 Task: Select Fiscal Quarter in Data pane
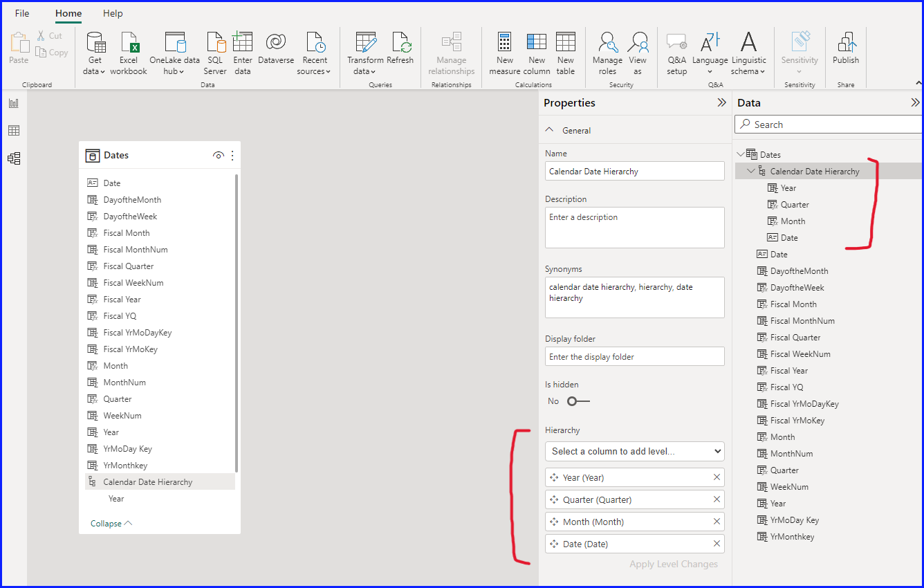coord(795,338)
